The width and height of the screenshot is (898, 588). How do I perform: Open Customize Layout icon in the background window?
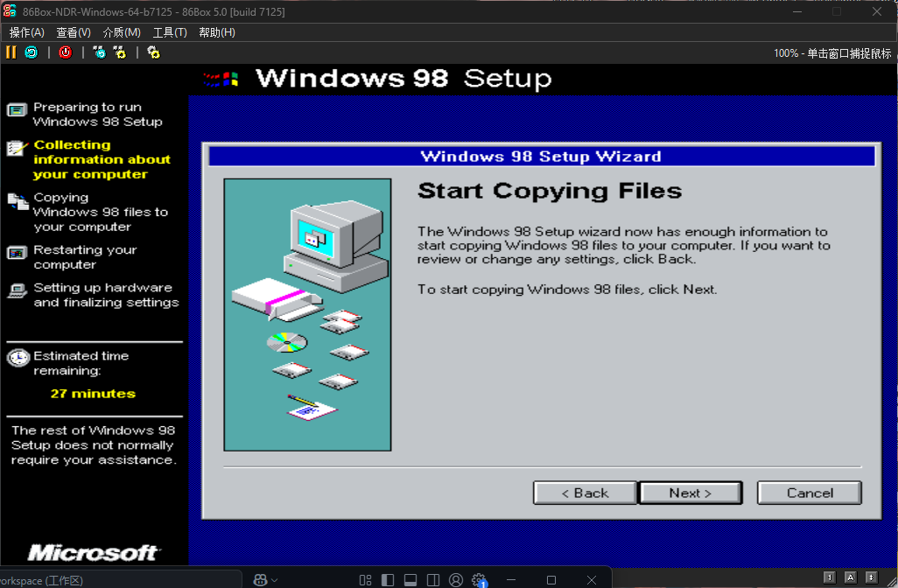click(365, 580)
